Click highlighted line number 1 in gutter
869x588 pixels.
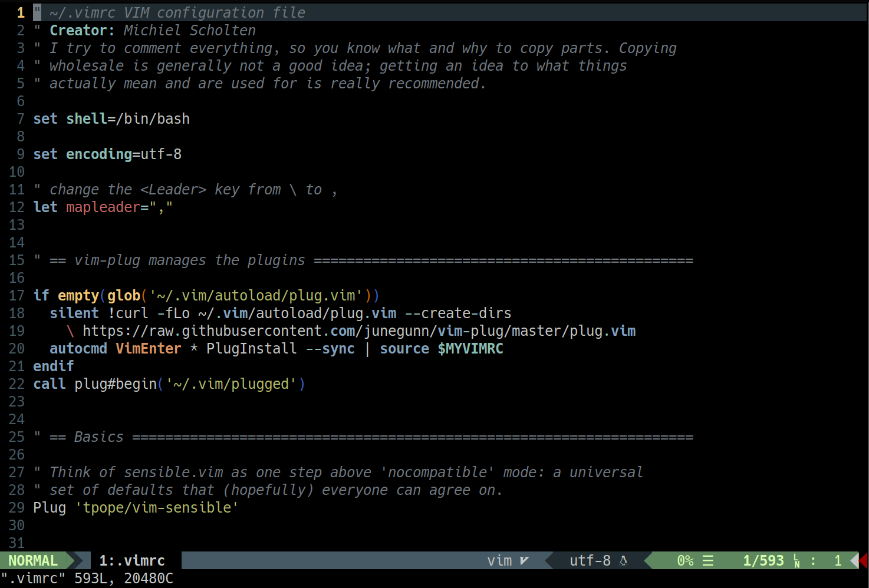point(21,13)
